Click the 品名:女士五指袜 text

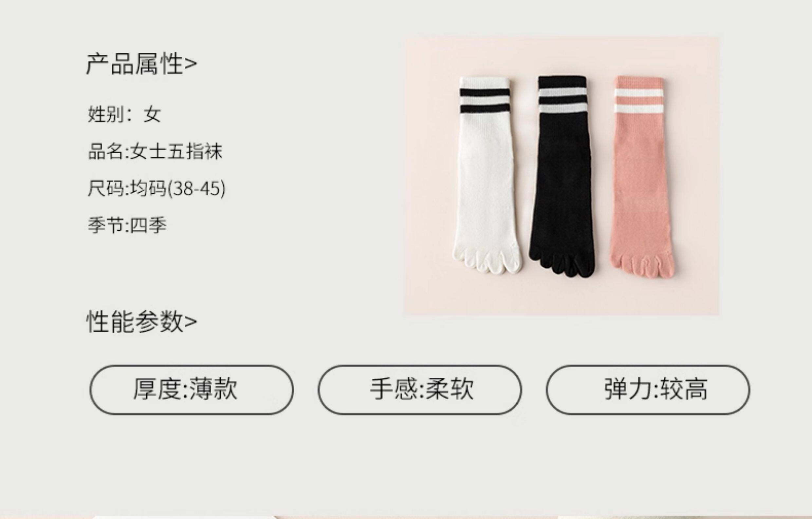pyautogui.click(x=155, y=151)
